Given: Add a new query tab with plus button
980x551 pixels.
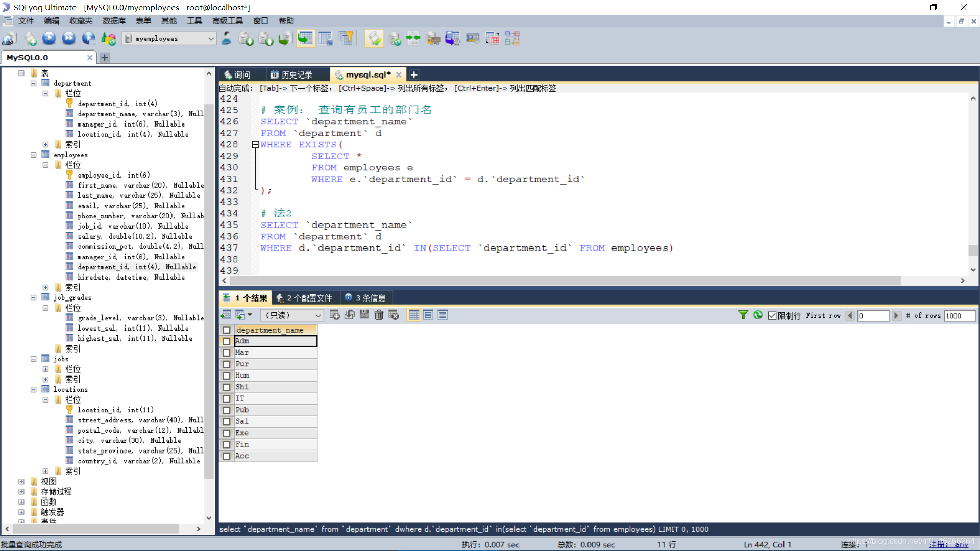Looking at the screenshot, I should [414, 75].
